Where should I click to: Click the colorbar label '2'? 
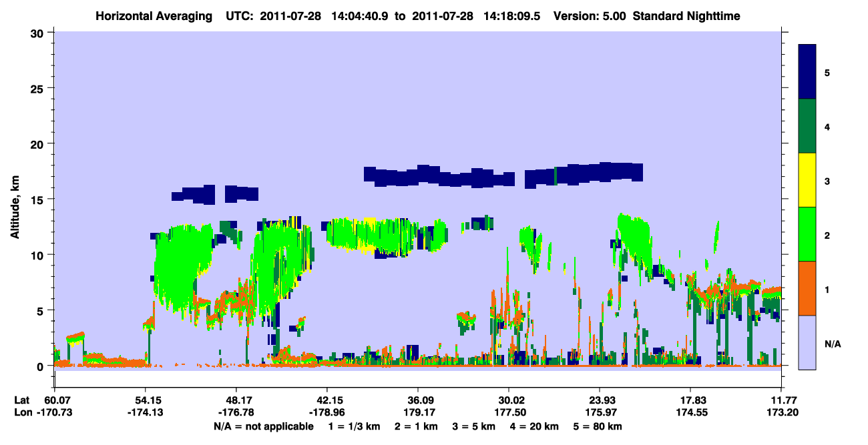(x=827, y=234)
